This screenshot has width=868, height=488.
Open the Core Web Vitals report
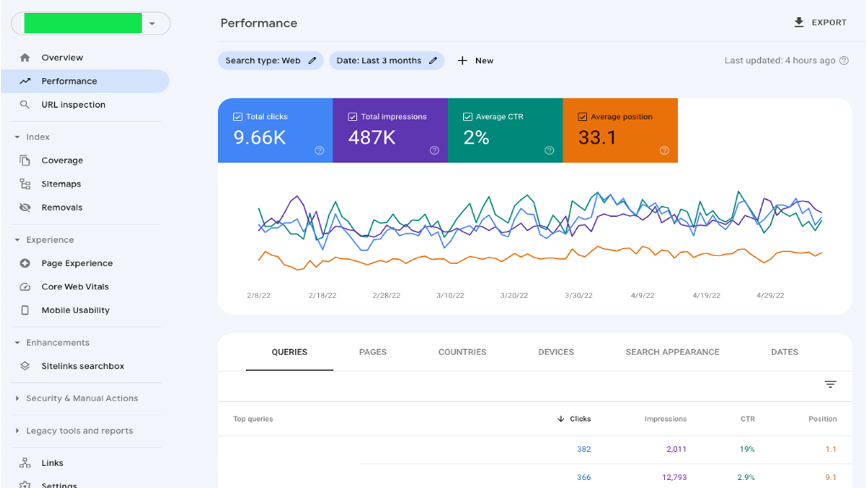pos(75,287)
